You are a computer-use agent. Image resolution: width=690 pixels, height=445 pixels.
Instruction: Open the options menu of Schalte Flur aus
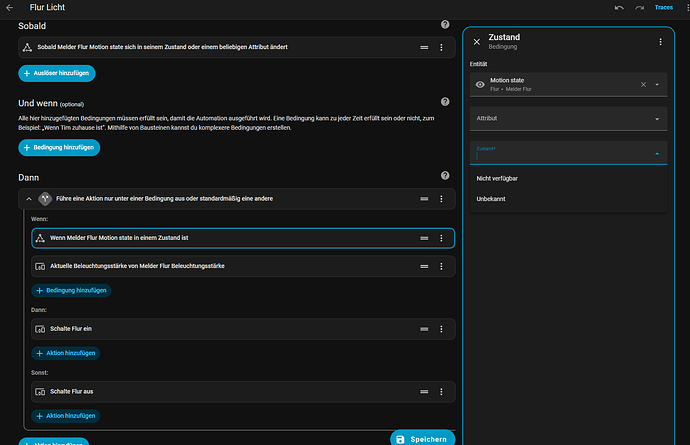441,392
